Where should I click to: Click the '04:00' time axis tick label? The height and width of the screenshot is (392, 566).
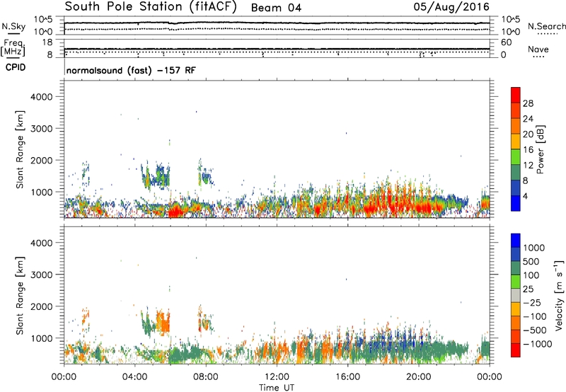[x=134, y=377]
